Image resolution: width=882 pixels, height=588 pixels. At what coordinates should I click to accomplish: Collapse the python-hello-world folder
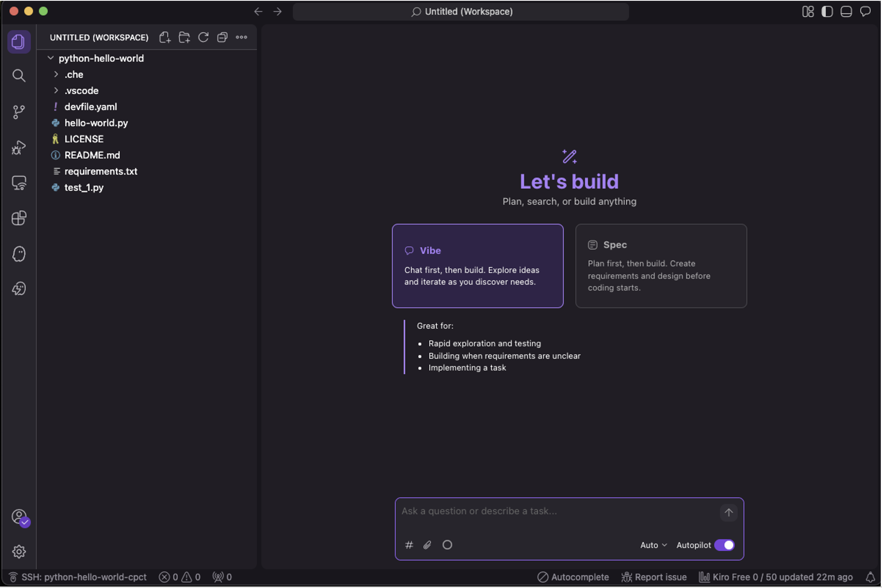click(50, 58)
